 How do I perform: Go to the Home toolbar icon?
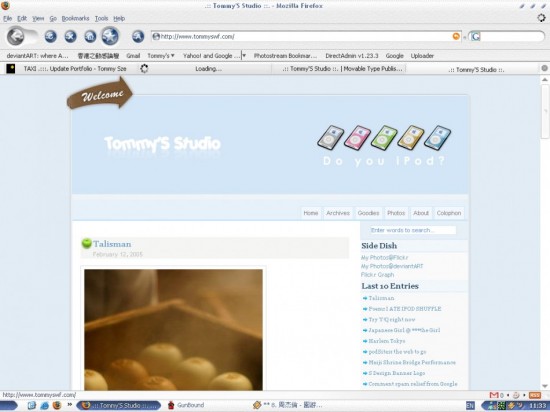pyautogui.click(x=90, y=36)
